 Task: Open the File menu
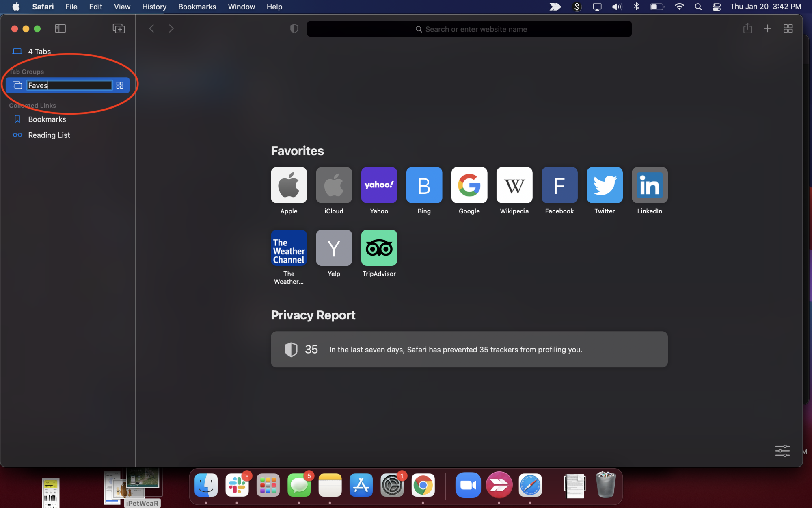coord(71,7)
